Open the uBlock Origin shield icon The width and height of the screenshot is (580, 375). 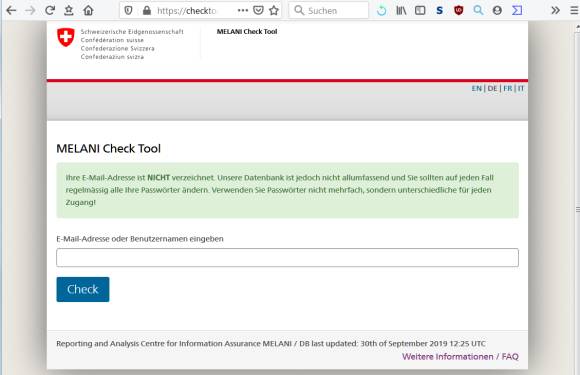(x=459, y=10)
